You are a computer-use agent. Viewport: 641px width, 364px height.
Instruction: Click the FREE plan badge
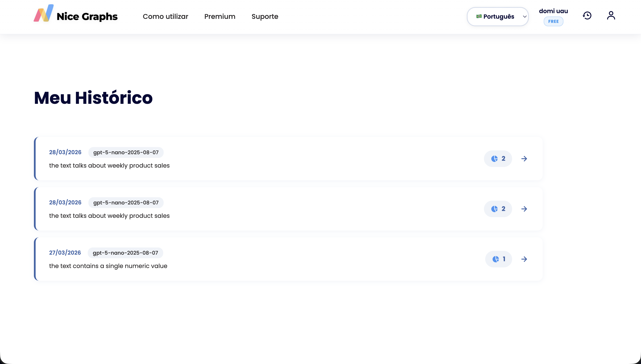pyautogui.click(x=553, y=21)
